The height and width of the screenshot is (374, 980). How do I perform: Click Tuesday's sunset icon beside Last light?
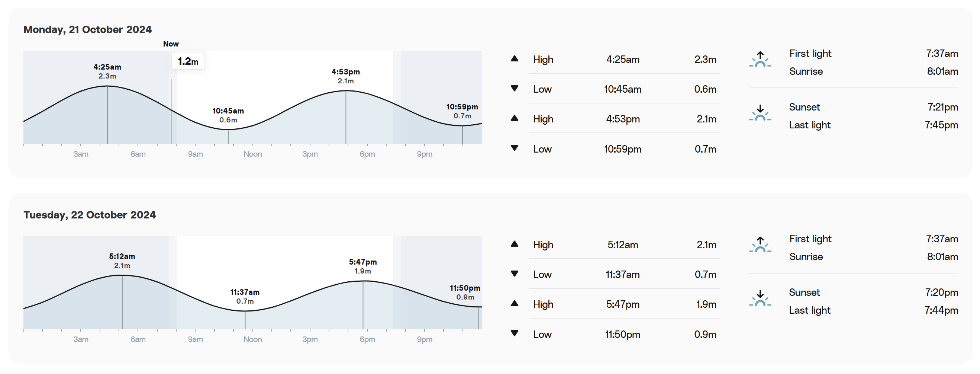[760, 298]
